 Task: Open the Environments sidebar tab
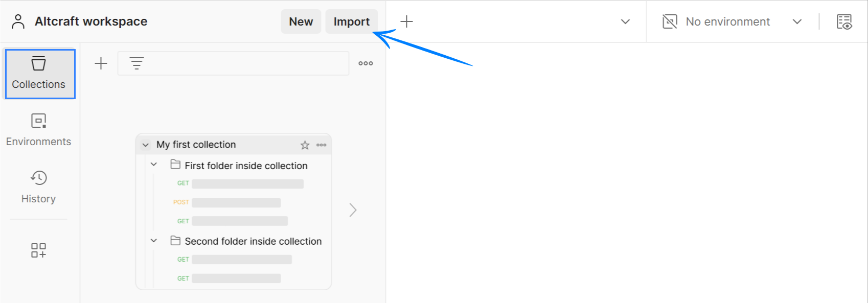point(39,130)
